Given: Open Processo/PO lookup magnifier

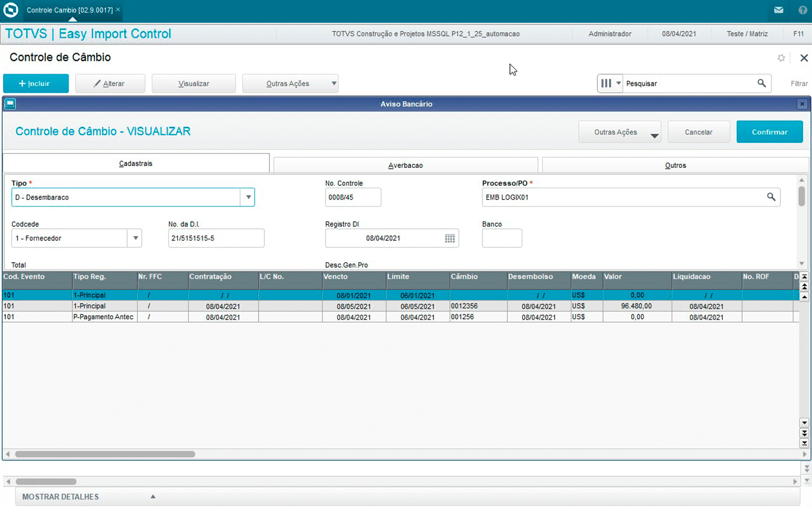Looking at the screenshot, I should (771, 197).
